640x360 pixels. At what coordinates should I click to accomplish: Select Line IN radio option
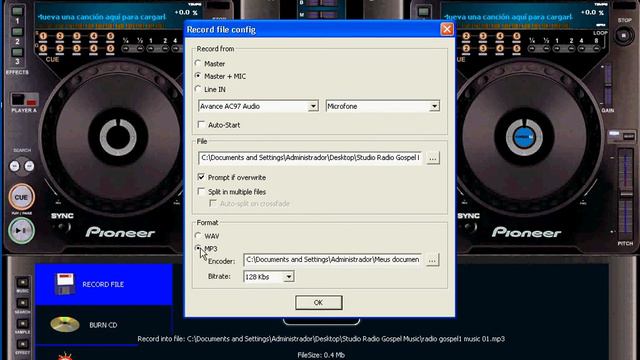(198, 89)
